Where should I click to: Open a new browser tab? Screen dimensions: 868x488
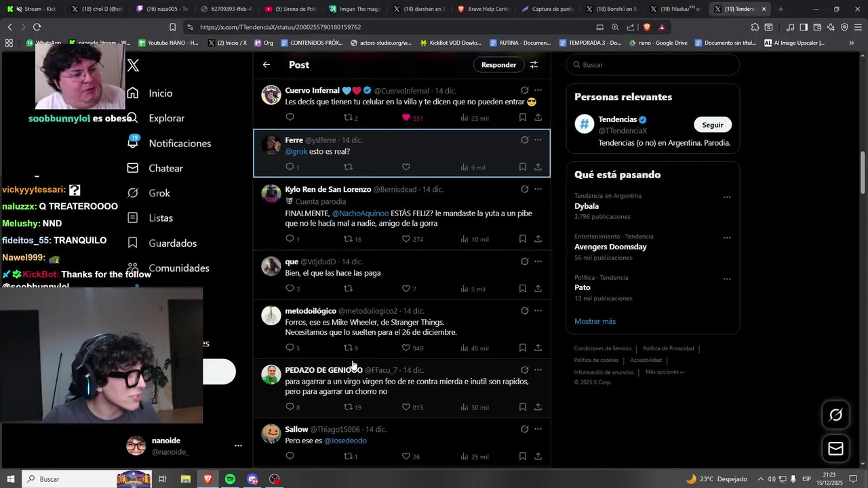[781, 9]
